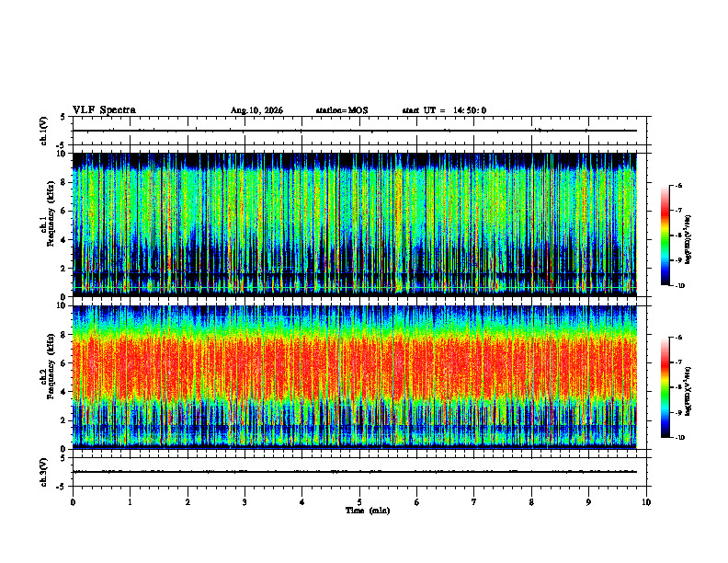Click the ch.1 "Frequency (kHz)" axis label

point(51,213)
